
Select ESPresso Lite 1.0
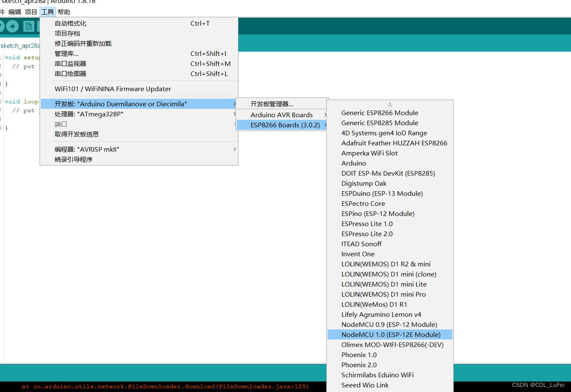pos(390,224)
